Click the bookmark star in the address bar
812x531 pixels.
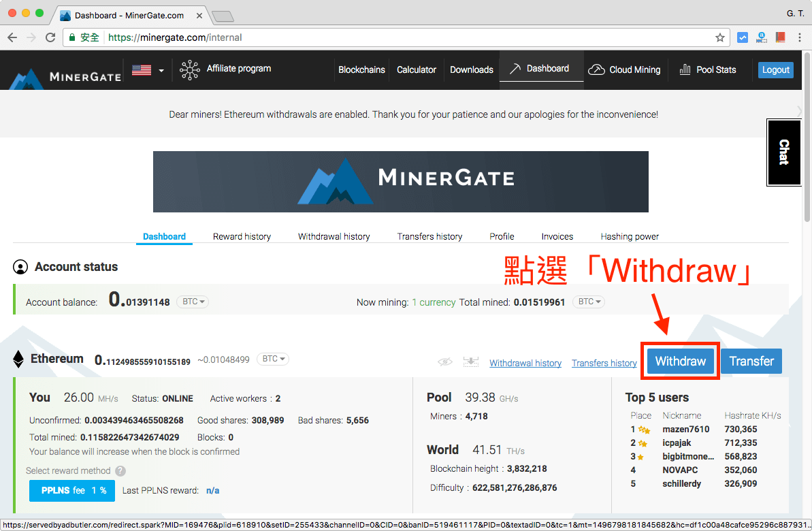pyautogui.click(x=719, y=37)
